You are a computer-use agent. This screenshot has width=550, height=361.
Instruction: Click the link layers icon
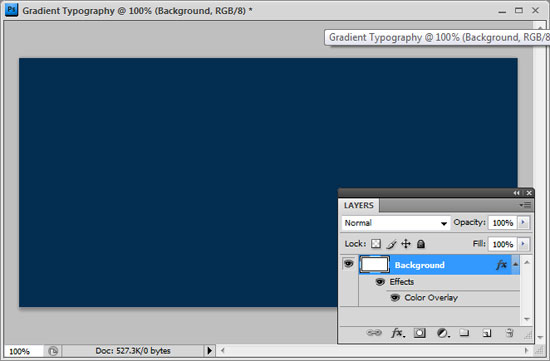374,333
